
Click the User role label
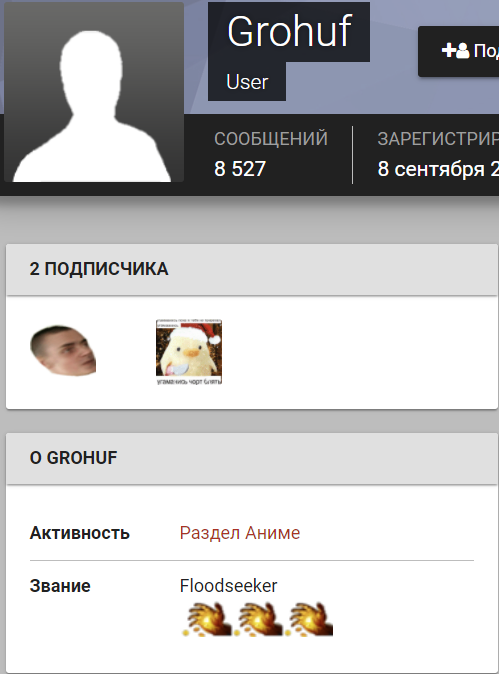pos(247,82)
